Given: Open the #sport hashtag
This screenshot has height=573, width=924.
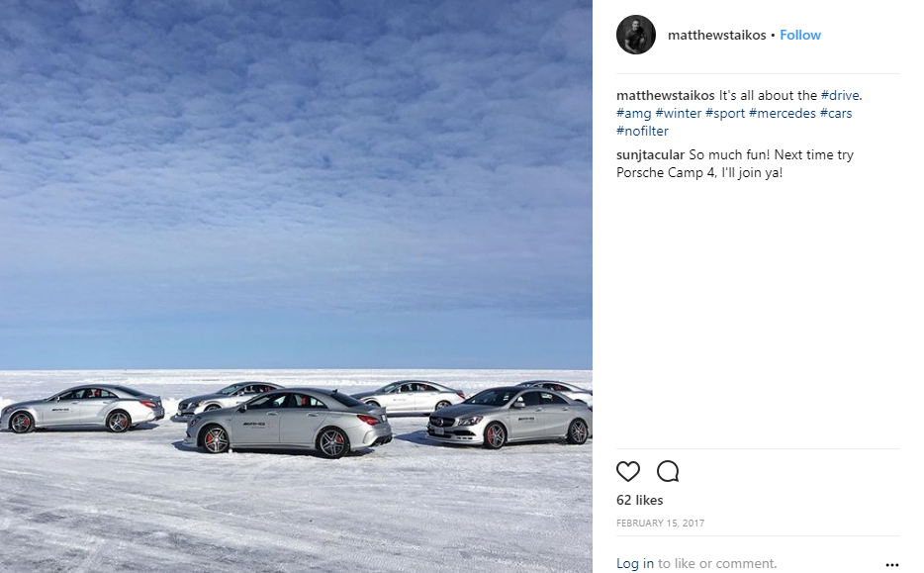Looking at the screenshot, I should tap(725, 113).
